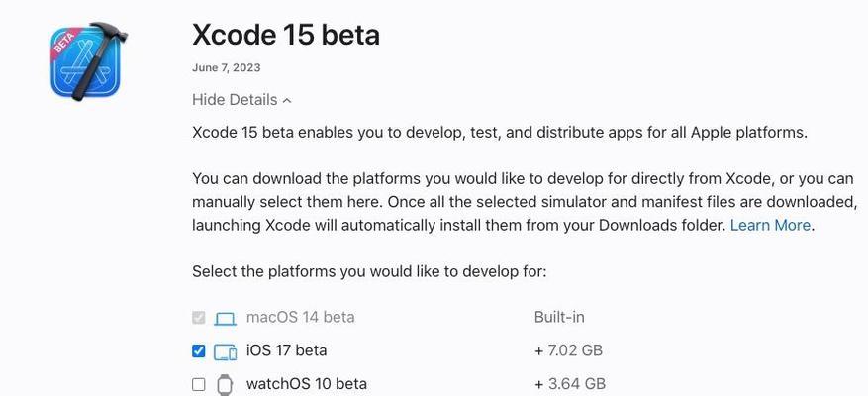Click the chevron next to Hide Details
The image size is (868, 396).
click(x=287, y=101)
